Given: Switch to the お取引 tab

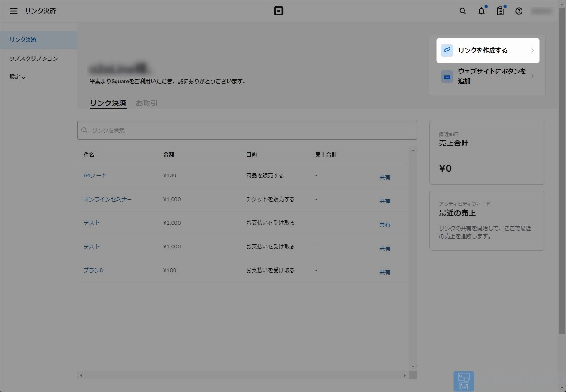Looking at the screenshot, I should point(146,103).
